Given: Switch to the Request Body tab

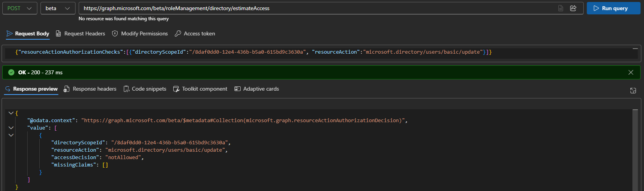Looking at the screenshot, I should pos(28,34).
